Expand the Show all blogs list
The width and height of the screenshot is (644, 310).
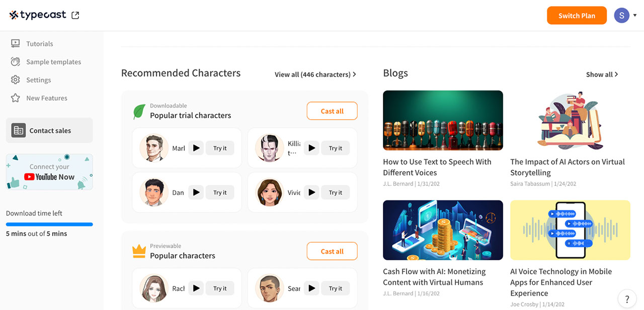point(602,74)
